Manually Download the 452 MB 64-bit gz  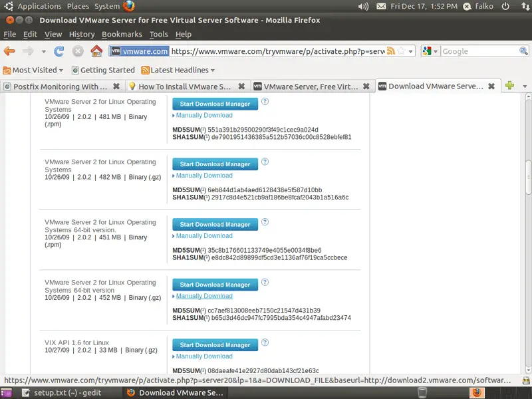(204, 296)
